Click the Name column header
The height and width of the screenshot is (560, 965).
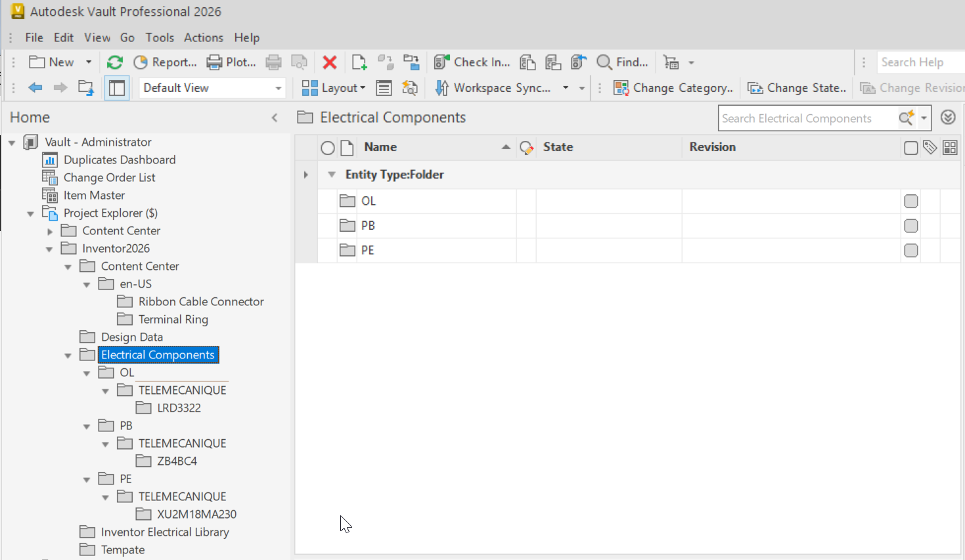pyautogui.click(x=436, y=147)
